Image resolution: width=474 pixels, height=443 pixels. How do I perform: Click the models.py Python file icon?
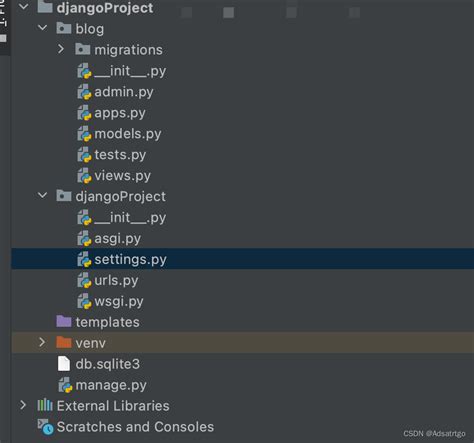tap(84, 134)
